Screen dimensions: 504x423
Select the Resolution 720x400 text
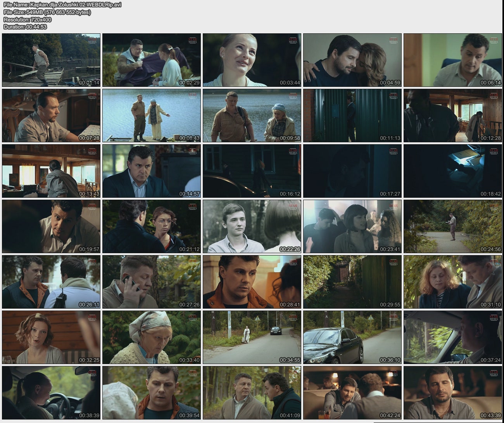[x=28, y=19]
